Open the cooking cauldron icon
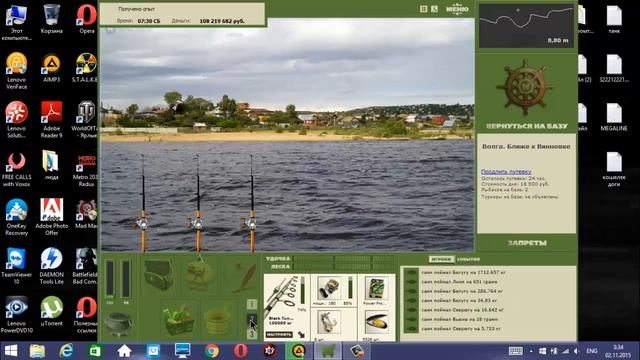This screenshot has width=640, height=360. coord(118,324)
